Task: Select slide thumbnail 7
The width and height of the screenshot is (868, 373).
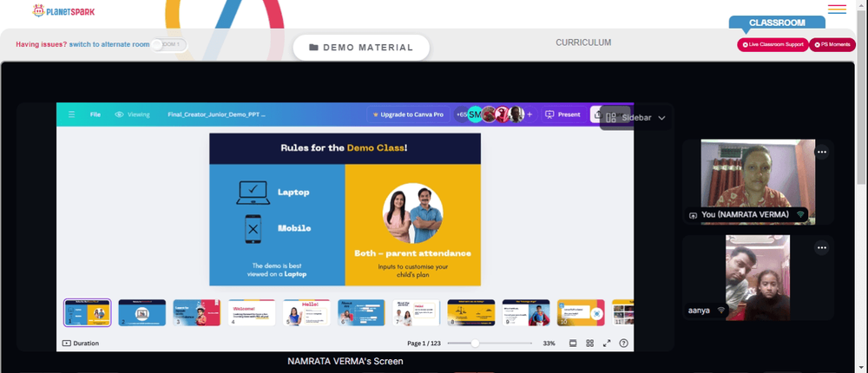Action: [x=417, y=312]
